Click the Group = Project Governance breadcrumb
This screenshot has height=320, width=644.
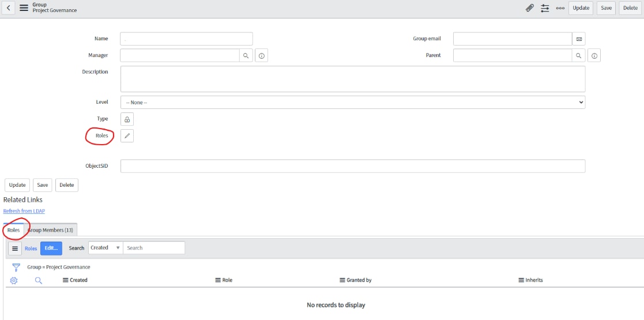(59, 267)
